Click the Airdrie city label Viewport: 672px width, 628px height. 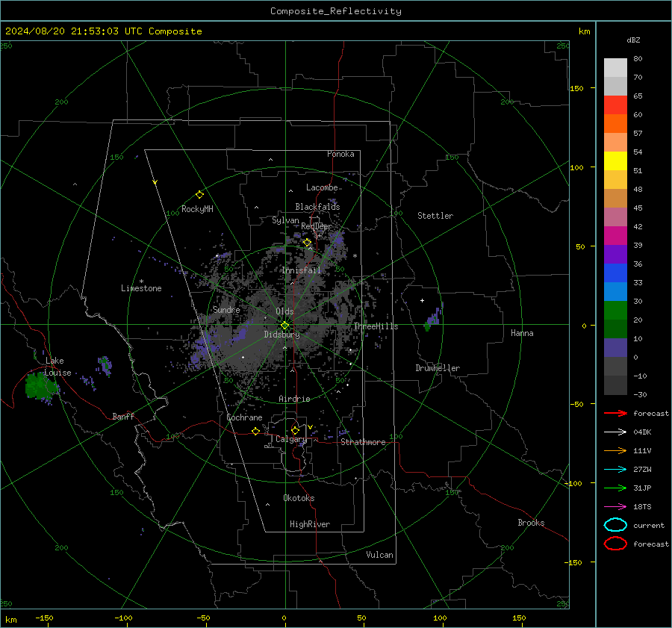pos(294,399)
